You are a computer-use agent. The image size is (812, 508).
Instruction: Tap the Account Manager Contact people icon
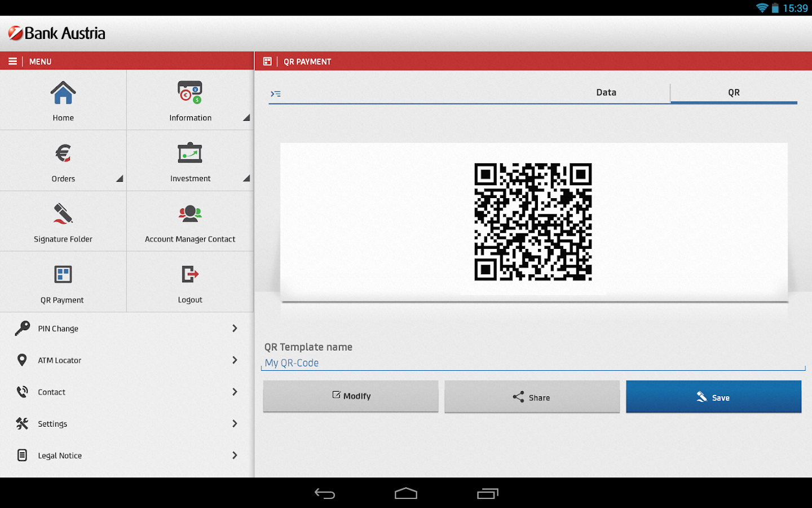coord(190,213)
